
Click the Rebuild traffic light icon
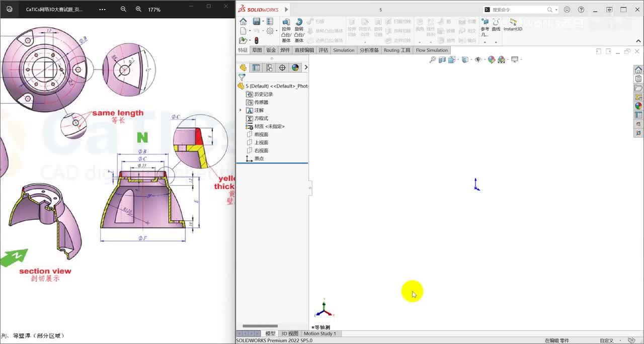point(256,40)
